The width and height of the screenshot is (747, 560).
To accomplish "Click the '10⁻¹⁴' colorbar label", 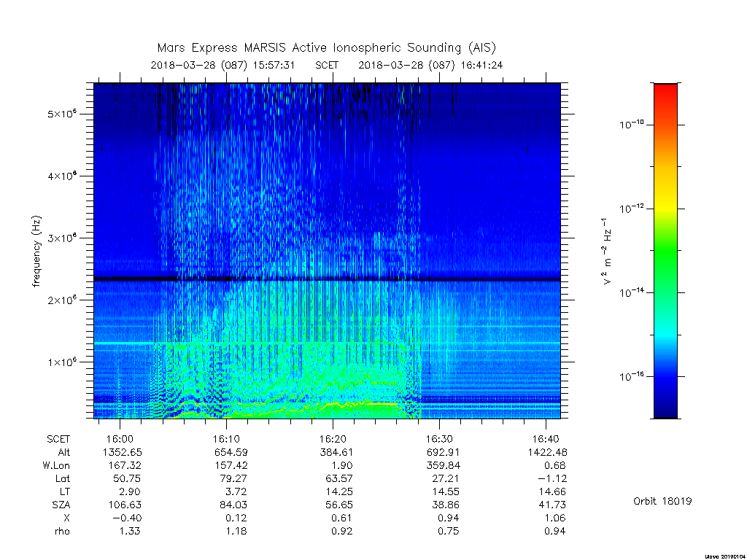I will [631, 292].
